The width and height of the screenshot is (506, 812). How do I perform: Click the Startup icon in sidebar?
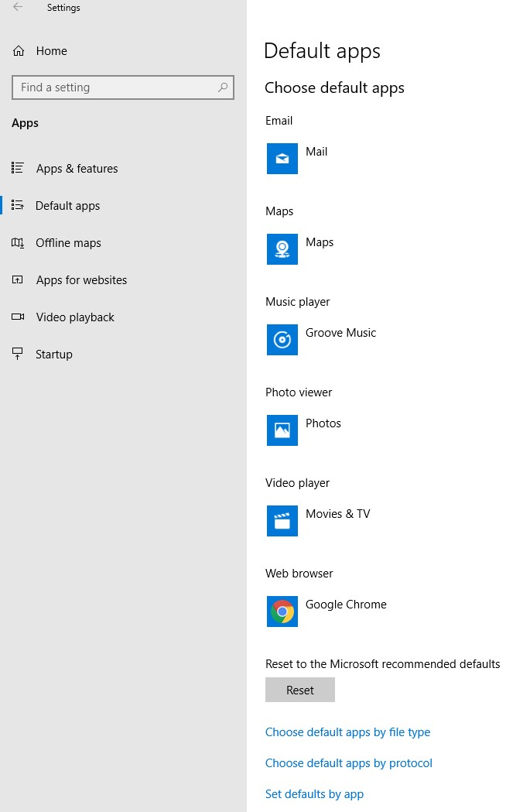[18, 354]
